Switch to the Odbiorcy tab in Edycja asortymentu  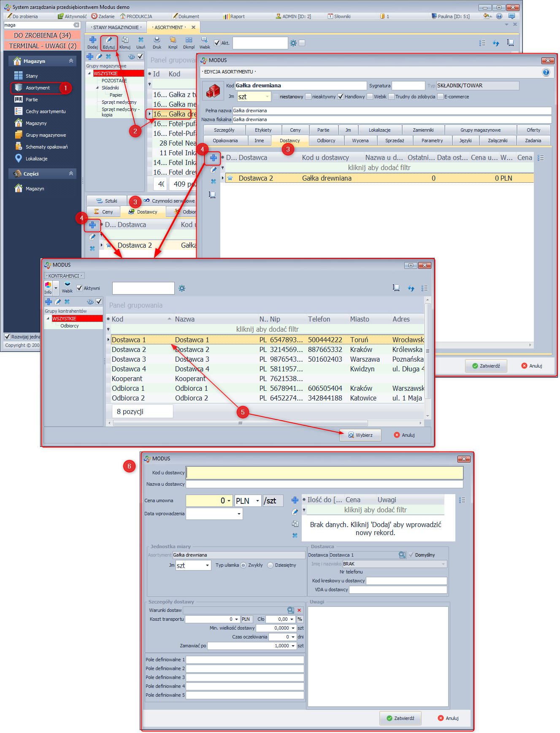tap(326, 141)
